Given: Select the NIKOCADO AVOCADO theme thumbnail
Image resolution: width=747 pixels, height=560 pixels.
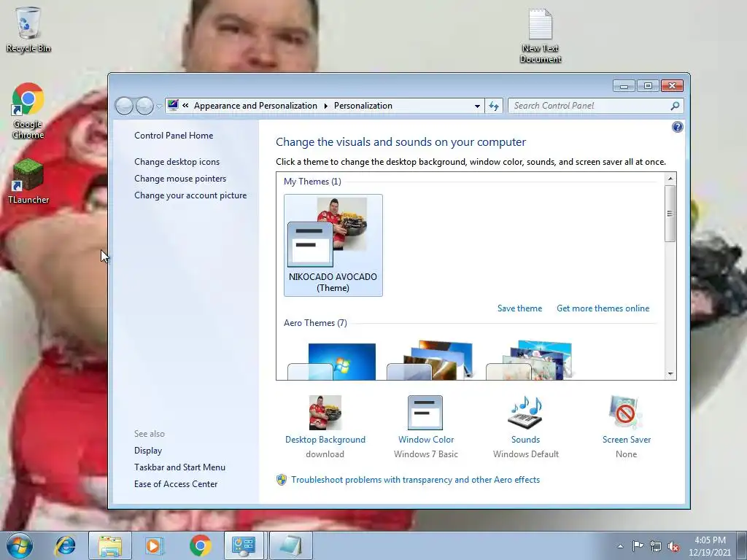Looking at the screenshot, I should tap(333, 245).
